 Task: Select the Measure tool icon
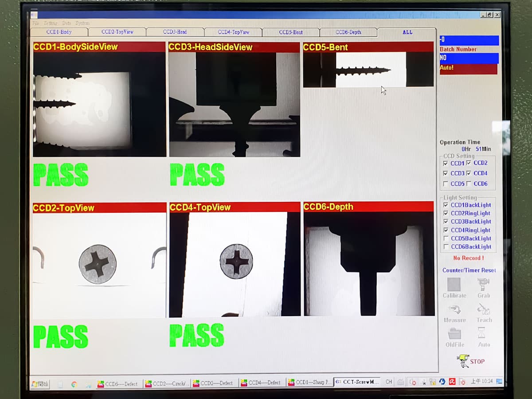(x=454, y=309)
